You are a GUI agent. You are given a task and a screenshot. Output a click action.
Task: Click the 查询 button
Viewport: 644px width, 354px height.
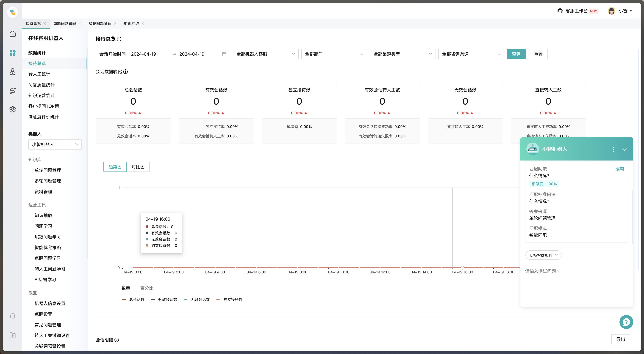(x=516, y=54)
